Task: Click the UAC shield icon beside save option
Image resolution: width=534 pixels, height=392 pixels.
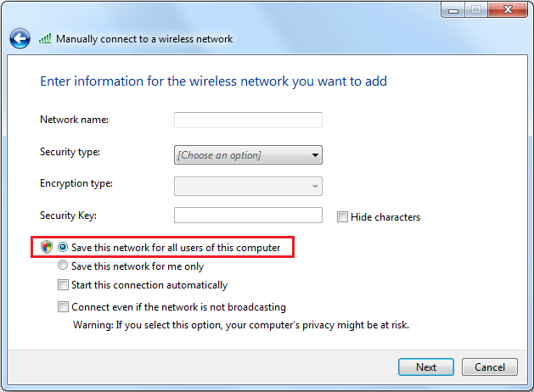Action: pos(47,247)
